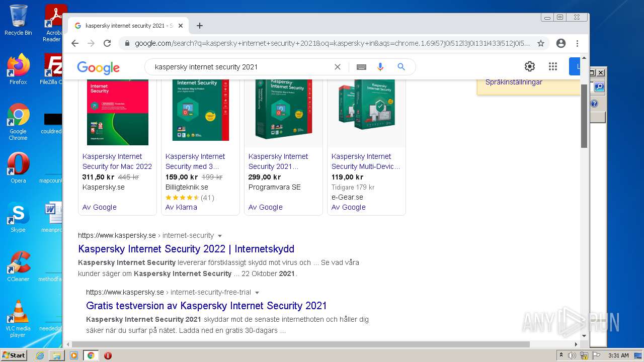Go to the Google logo homepage
Viewport: 644px width, 362px height.
click(98, 67)
